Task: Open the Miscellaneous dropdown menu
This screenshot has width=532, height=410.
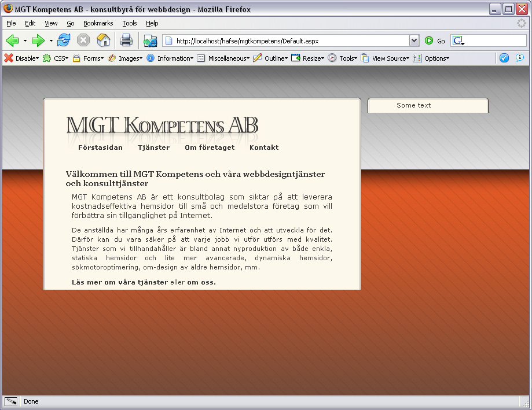Action: pyautogui.click(x=229, y=58)
